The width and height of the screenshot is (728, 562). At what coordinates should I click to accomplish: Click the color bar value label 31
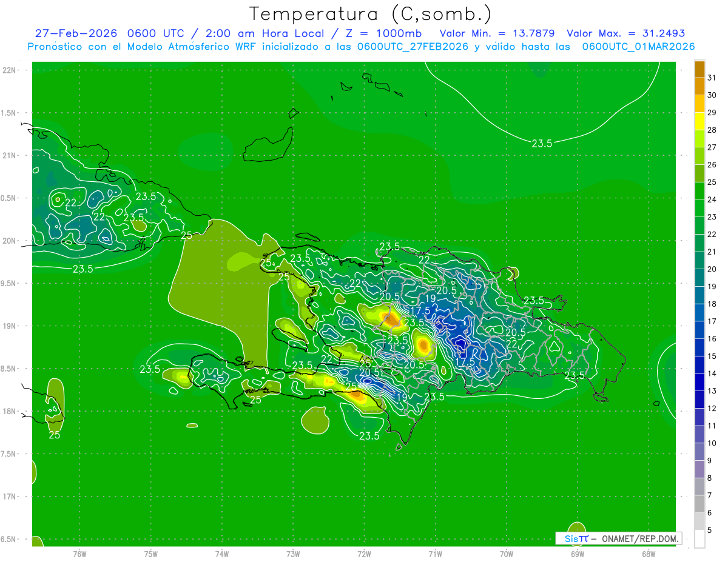(712, 78)
